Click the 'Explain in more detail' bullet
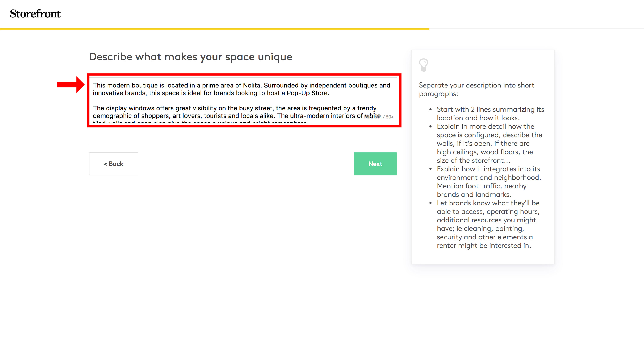 489,143
